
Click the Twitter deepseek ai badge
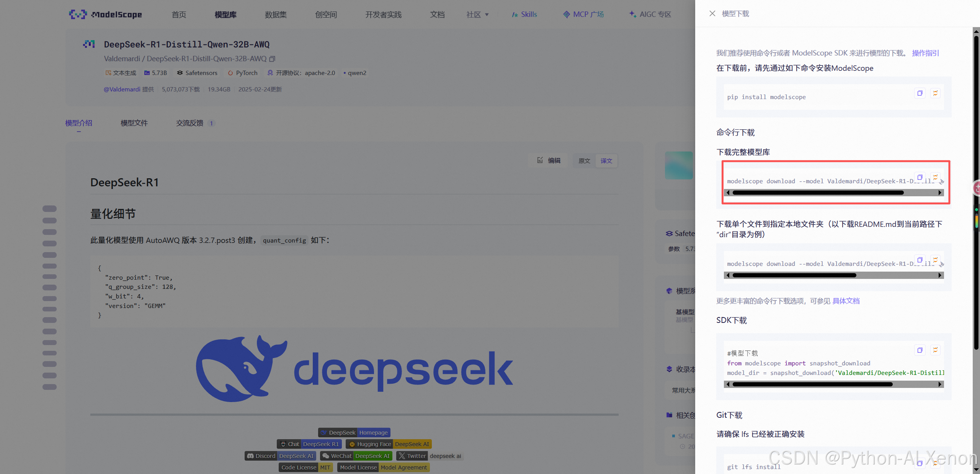point(430,456)
